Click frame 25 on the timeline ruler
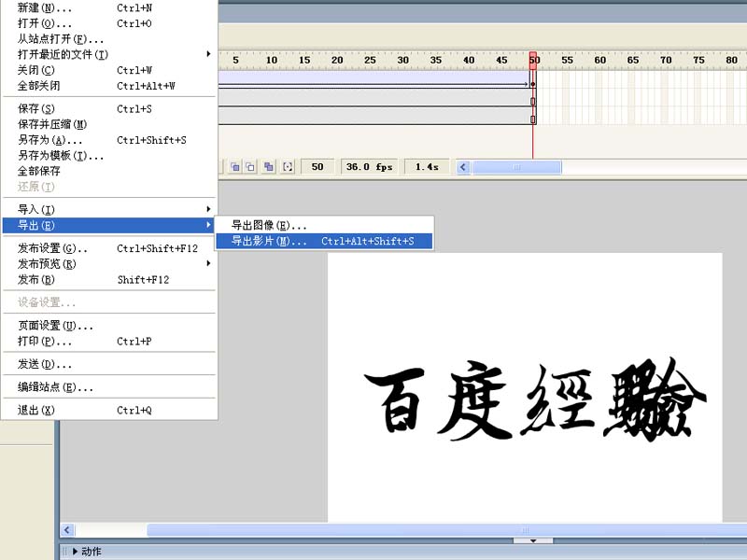The height and width of the screenshot is (560, 747). tap(370, 60)
